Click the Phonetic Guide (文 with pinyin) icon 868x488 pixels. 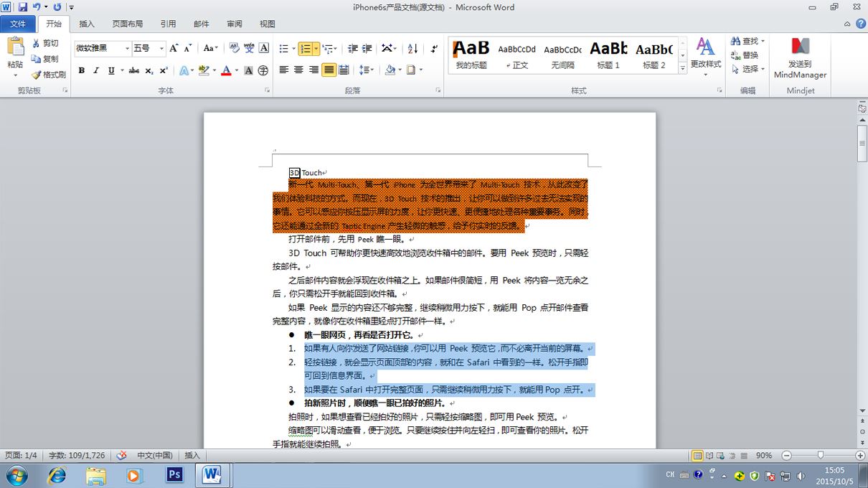(249, 48)
